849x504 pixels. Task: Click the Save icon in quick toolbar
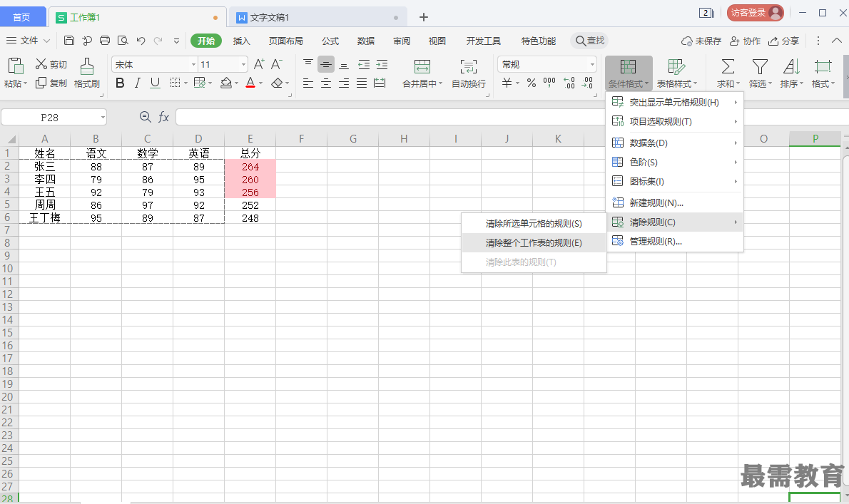[x=68, y=41]
